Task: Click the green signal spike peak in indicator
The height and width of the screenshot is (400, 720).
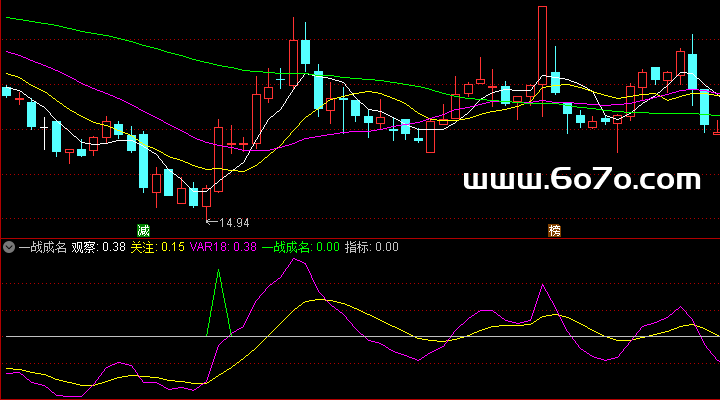Action: pyautogui.click(x=218, y=270)
